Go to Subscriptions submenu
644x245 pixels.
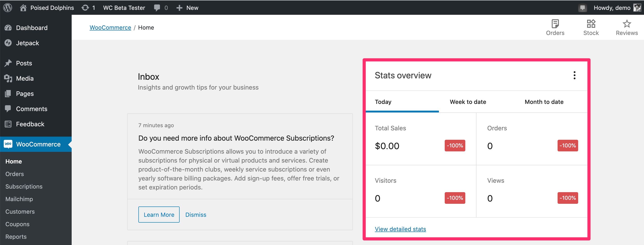(x=24, y=186)
